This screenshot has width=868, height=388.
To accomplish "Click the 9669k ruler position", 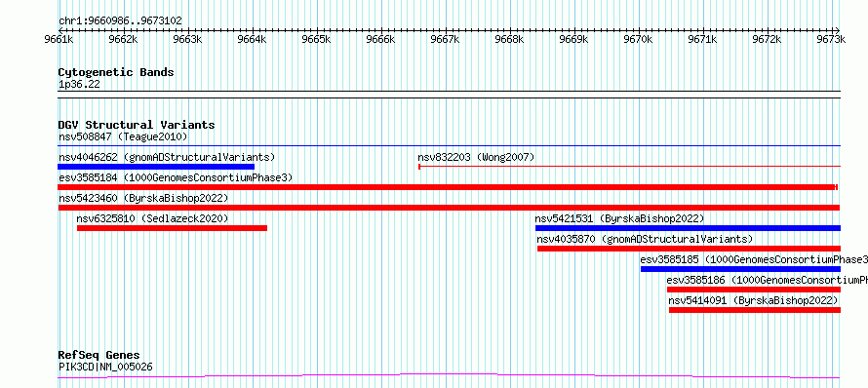I will point(574,39).
